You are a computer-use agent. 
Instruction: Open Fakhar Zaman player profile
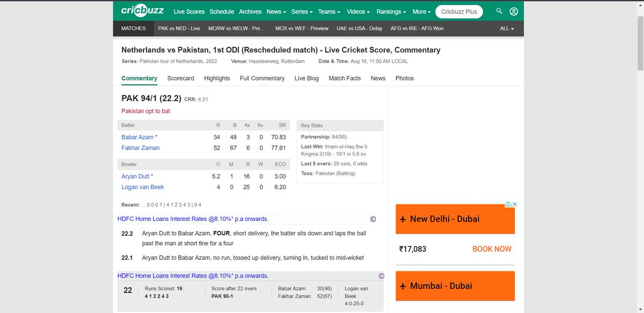point(141,148)
